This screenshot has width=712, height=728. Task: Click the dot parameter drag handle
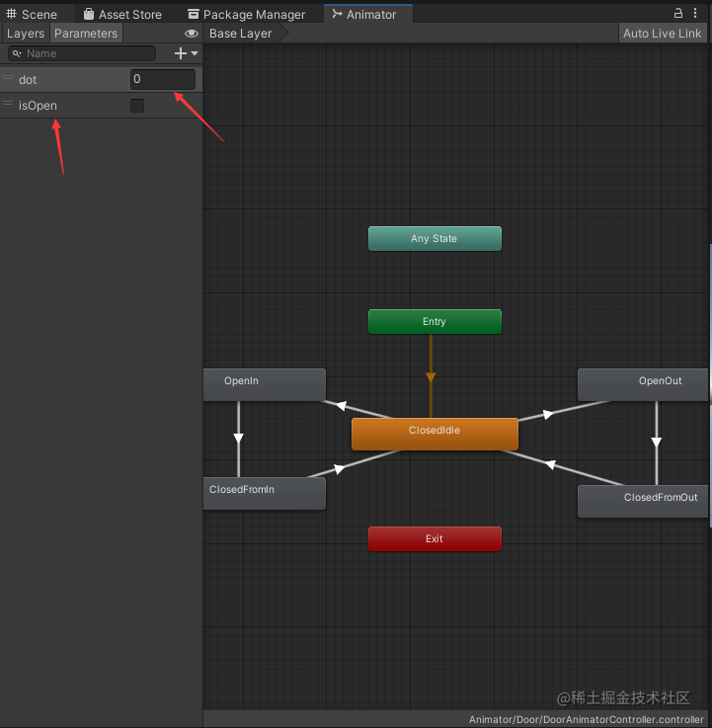8,78
